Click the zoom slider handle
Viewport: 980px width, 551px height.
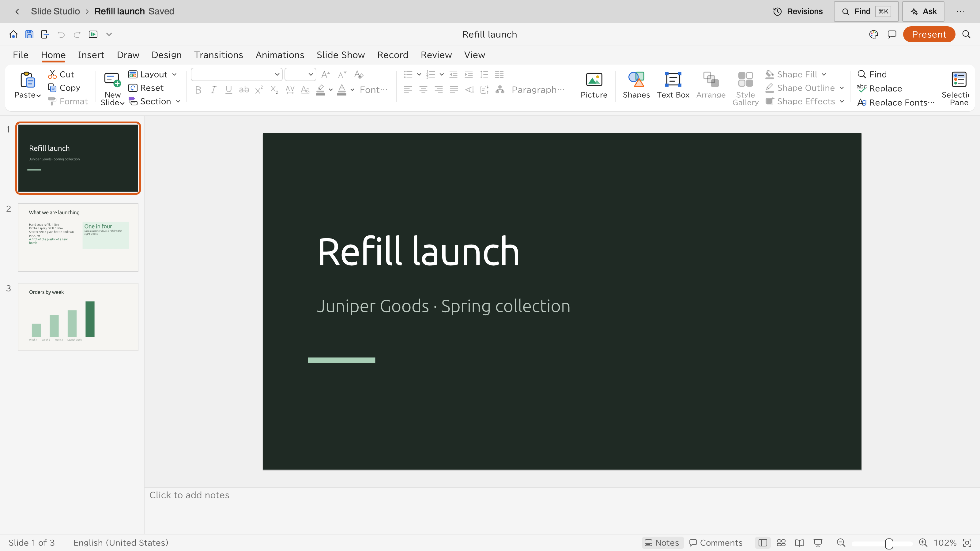click(889, 543)
